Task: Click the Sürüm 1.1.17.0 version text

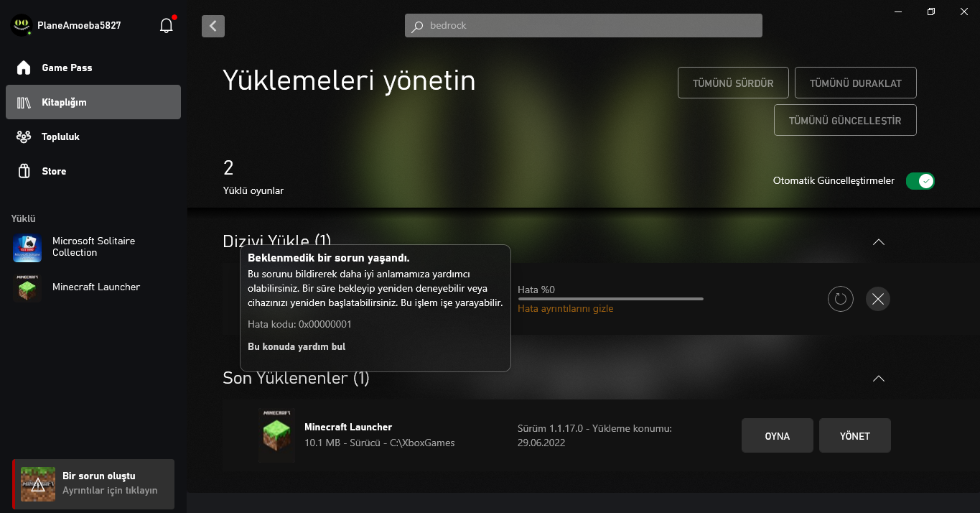Action: pos(594,435)
